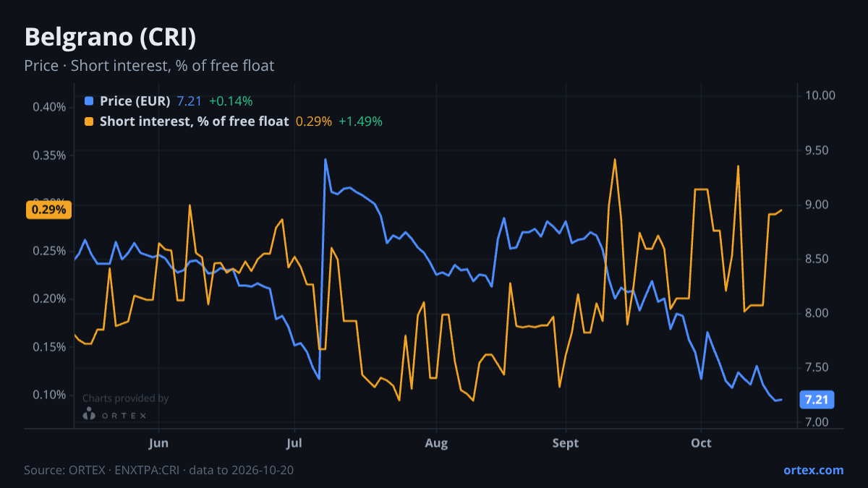Click the 0.25% left axis label
This screenshot has width=868, height=488.
49,251
